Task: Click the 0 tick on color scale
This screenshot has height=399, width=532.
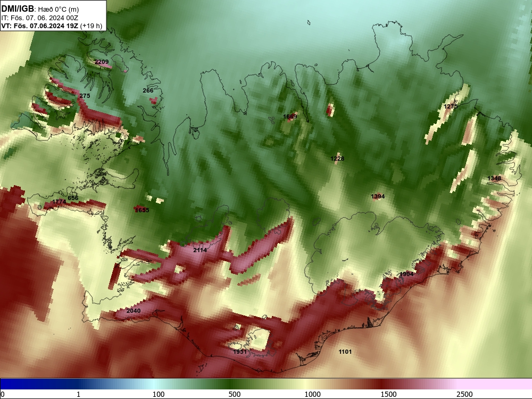Action: (3, 394)
